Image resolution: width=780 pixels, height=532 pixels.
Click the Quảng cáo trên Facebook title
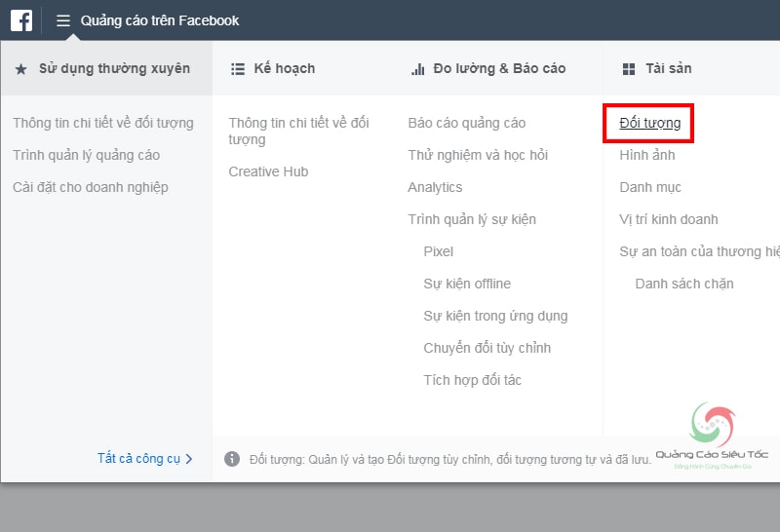click(160, 20)
